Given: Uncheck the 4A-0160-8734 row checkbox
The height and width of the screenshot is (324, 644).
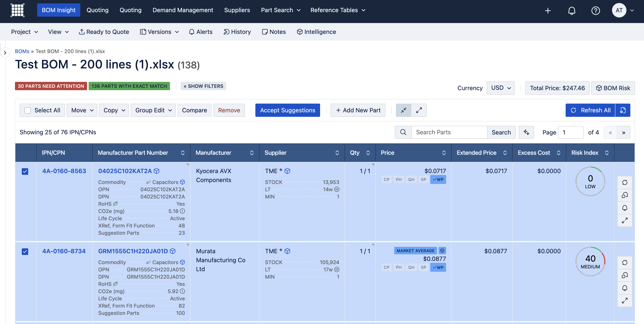Looking at the screenshot, I should (x=25, y=251).
